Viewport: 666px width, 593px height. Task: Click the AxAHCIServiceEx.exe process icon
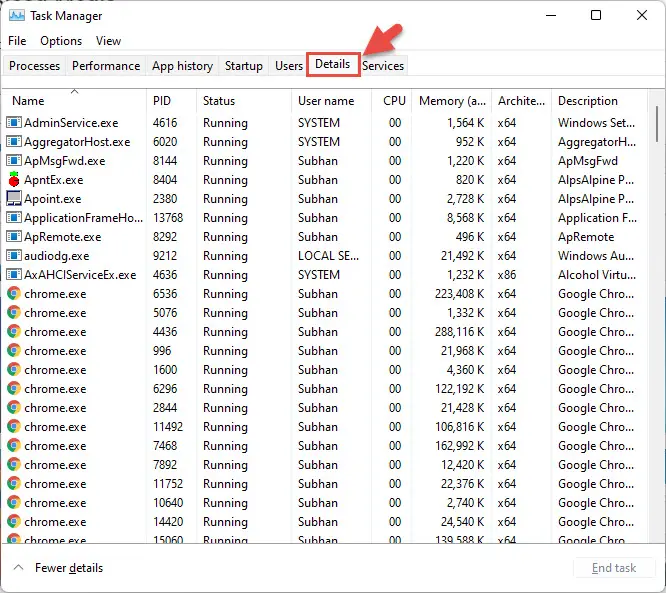pos(14,274)
